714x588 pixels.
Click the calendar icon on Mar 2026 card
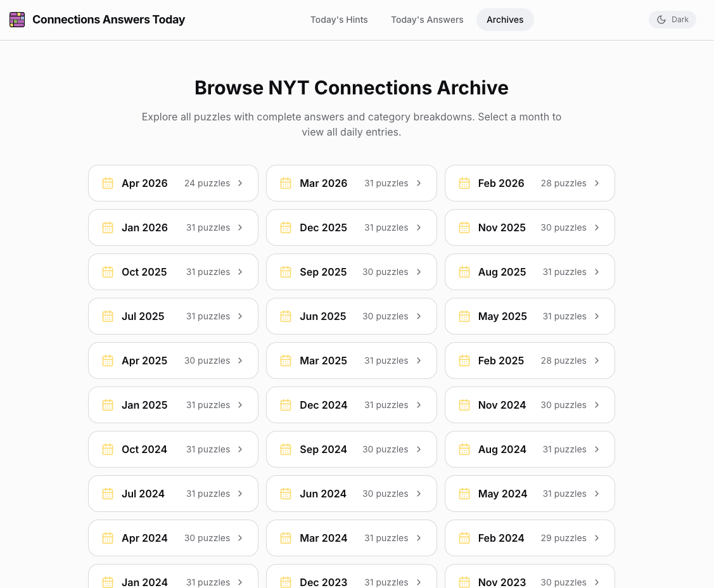(x=286, y=183)
